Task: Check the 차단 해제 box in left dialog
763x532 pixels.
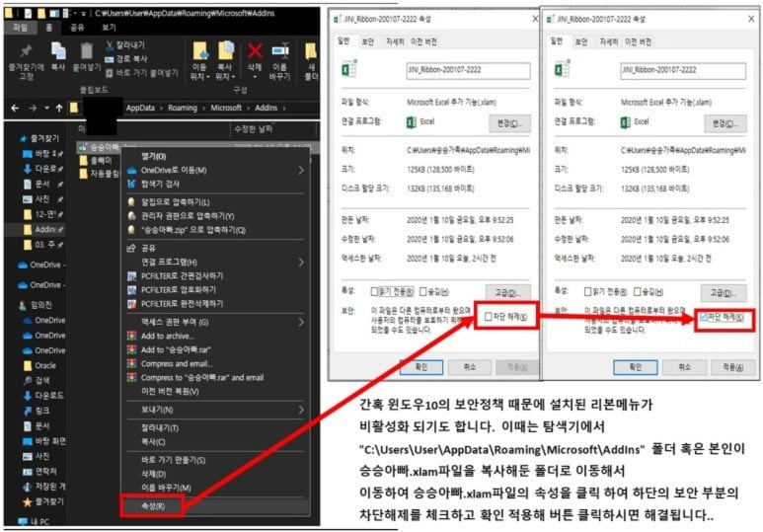Action: click(488, 317)
